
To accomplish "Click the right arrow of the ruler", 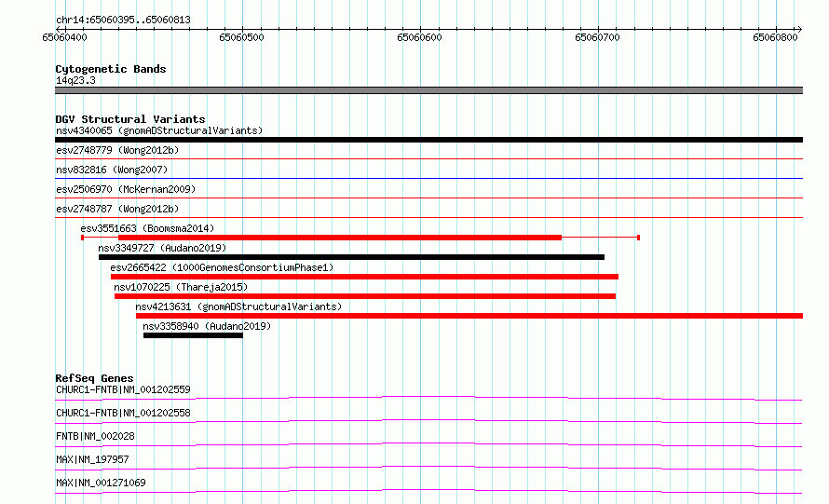I will [x=799, y=29].
